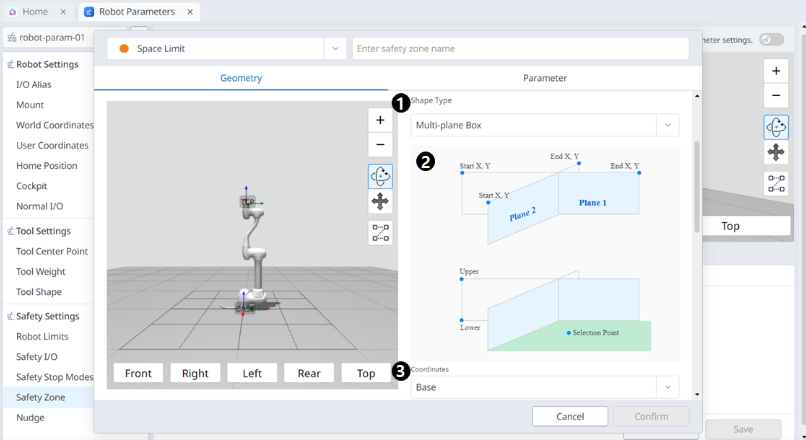Click the orange Space Limit color dot

(x=124, y=48)
